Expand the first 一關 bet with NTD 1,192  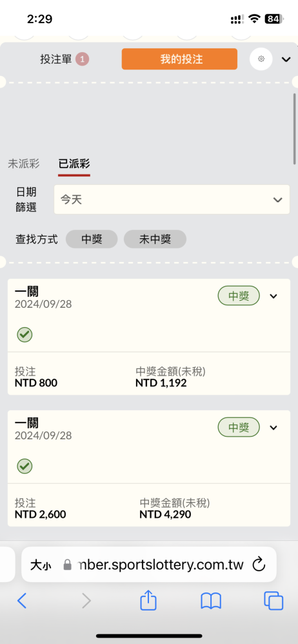coord(273,296)
